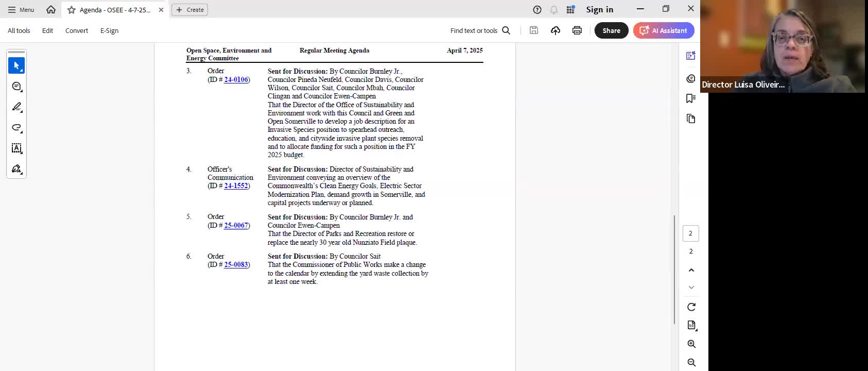Open link ID 24-0106
Screen dimensions: 868x371
pos(236,79)
